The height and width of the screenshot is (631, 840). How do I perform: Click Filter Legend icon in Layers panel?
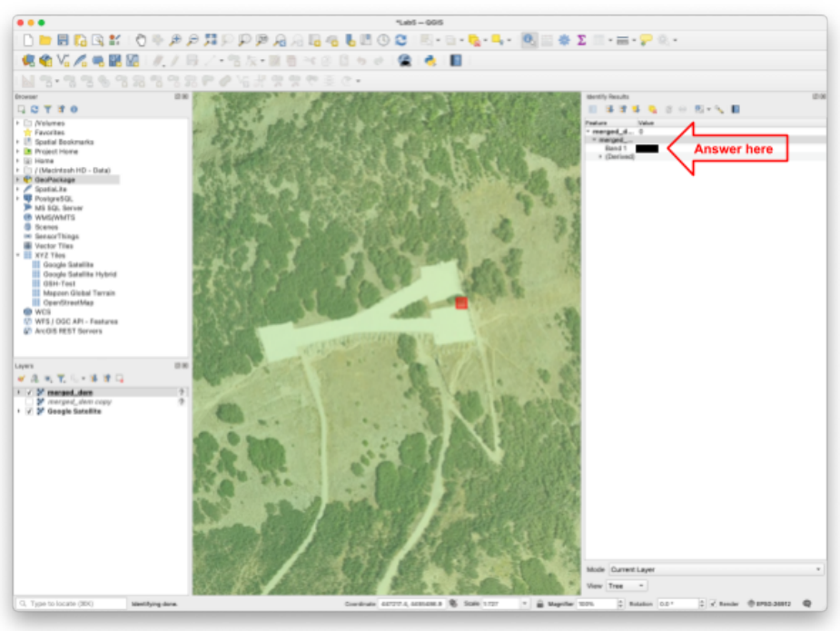pos(62,379)
